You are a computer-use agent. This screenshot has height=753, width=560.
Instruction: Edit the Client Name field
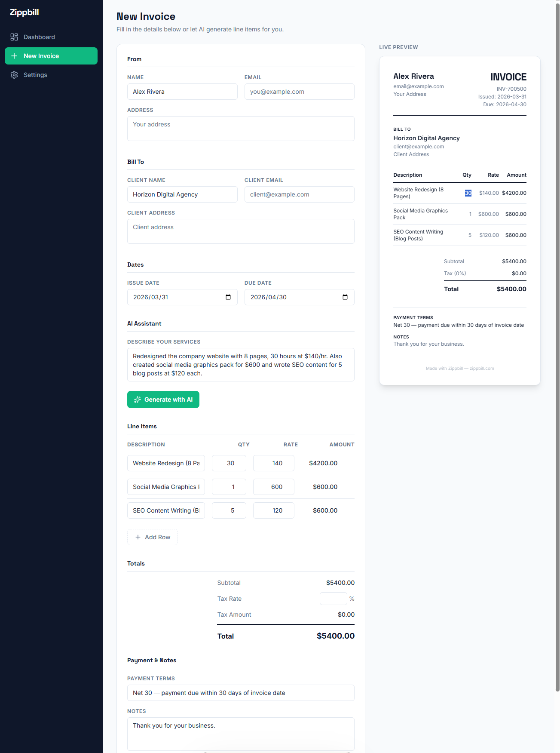pyautogui.click(x=182, y=194)
